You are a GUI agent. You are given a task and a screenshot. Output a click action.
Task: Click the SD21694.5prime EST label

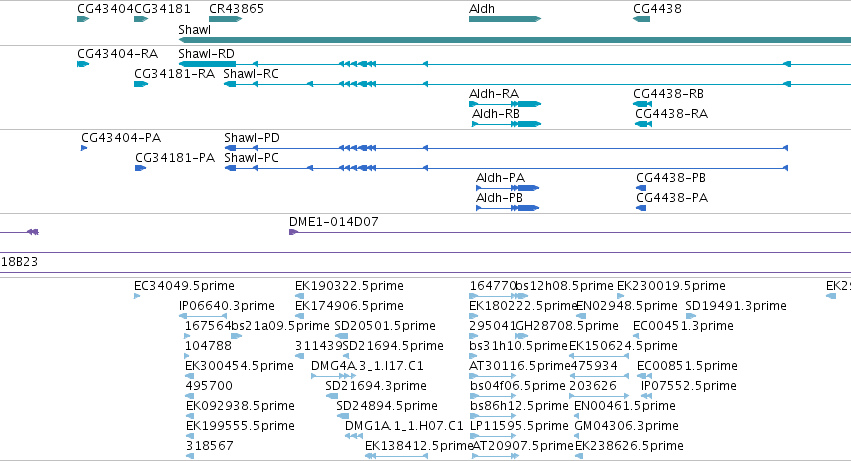393,346
